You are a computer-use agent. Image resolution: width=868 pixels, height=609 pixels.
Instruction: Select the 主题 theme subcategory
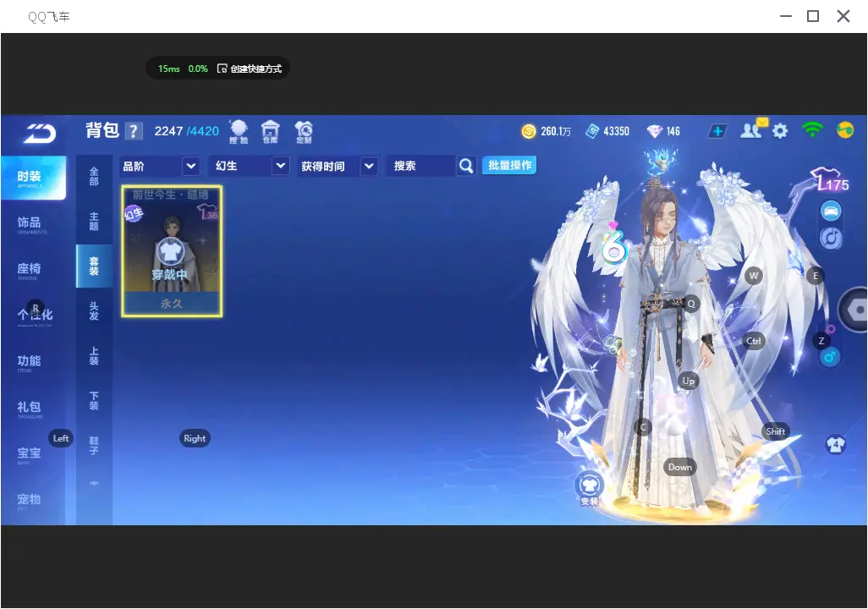(x=94, y=222)
